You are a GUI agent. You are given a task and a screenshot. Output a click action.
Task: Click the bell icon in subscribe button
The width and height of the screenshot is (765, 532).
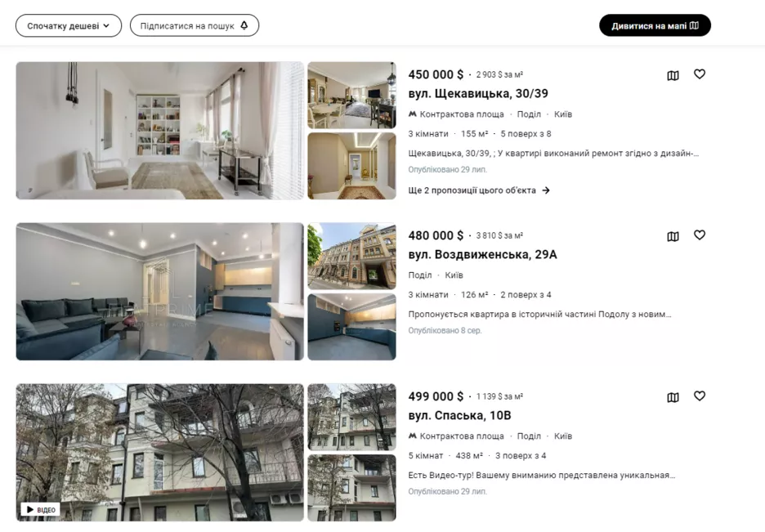click(x=244, y=25)
